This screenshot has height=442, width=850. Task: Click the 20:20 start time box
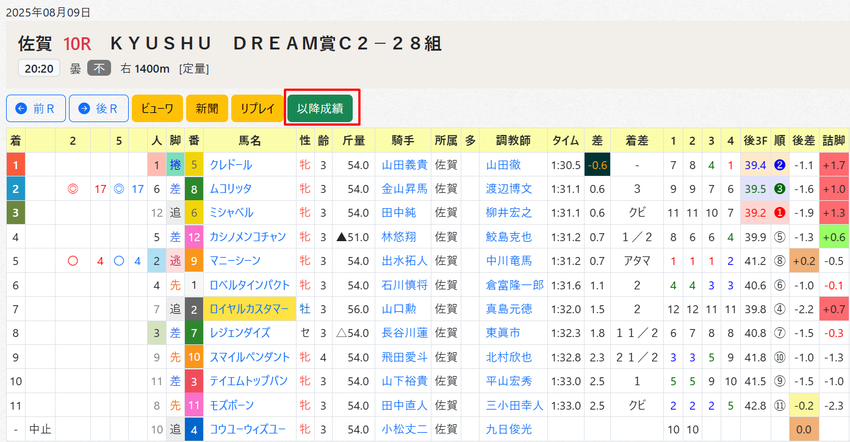(39, 68)
